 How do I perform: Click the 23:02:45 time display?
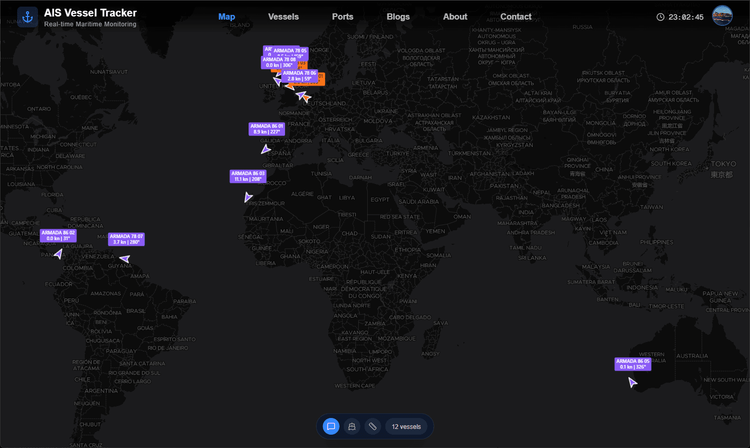(686, 17)
